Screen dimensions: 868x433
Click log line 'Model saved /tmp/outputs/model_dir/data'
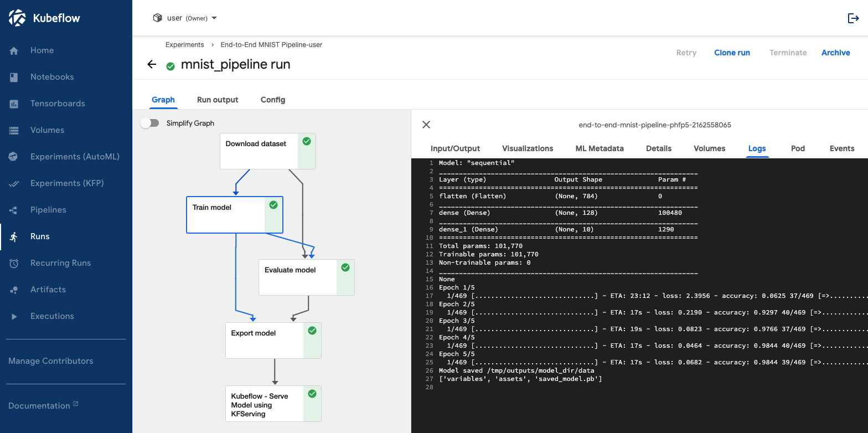point(516,370)
